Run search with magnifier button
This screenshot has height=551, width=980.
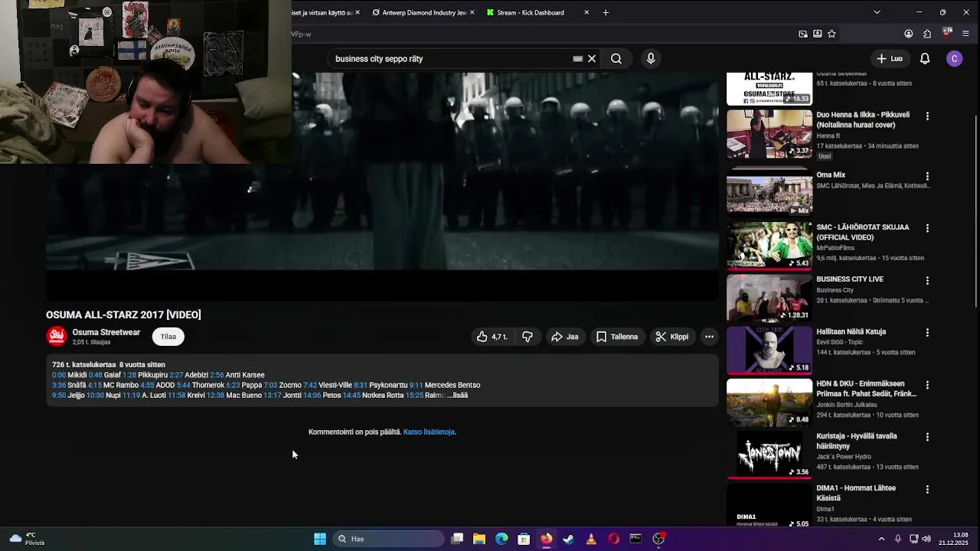(x=616, y=59)
